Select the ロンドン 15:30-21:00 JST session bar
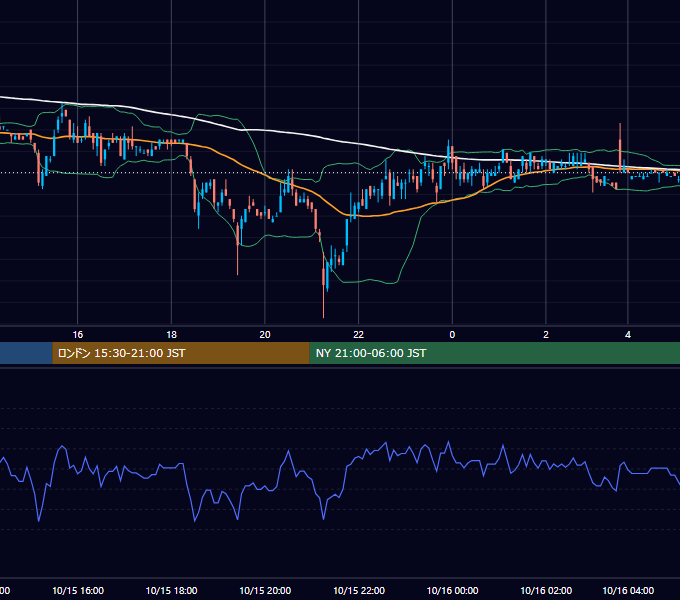The height and width of the screenshot is (600, 680). pos(181,353)
